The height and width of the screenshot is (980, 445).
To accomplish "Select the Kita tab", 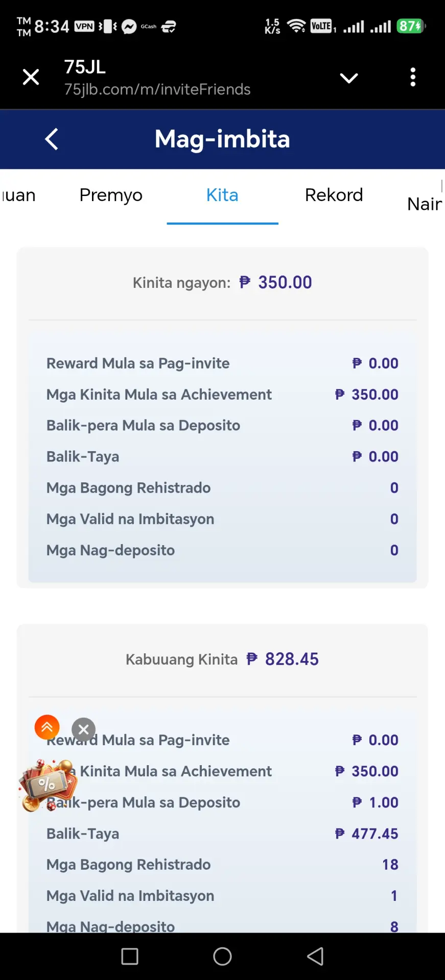I will (222, 195).
